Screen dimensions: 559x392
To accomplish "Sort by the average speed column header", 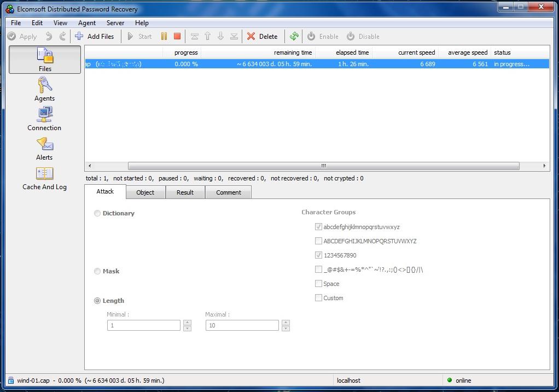I will tap(464, 52).
